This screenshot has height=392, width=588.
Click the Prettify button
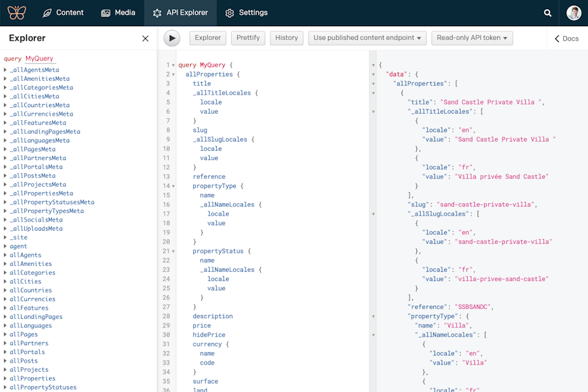click(x=248, y=38)
